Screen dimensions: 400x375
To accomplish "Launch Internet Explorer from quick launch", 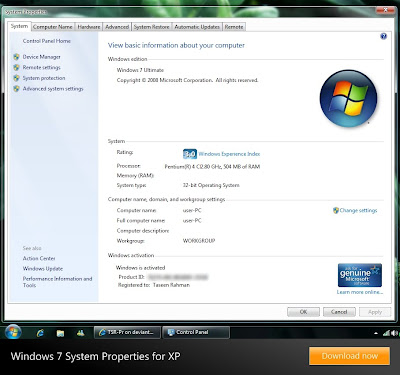I will click(40, 333).
